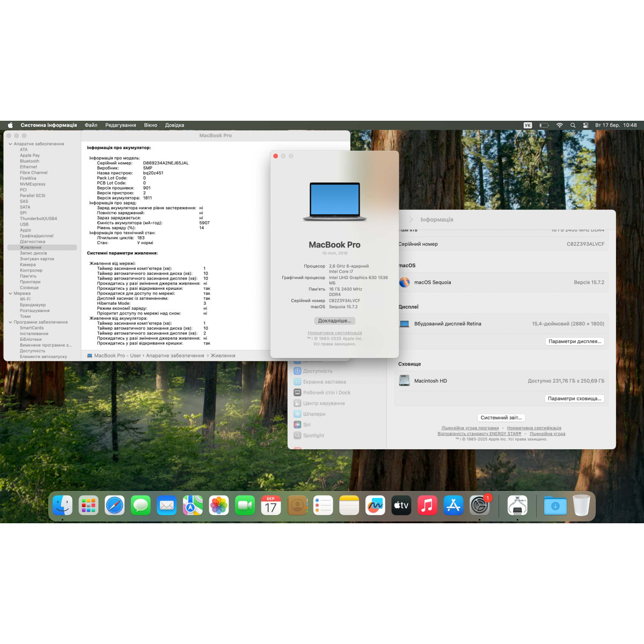This screenshot has height=644, width=644.
Task: Open Music app in the Dock
Action: pos(427,505)
